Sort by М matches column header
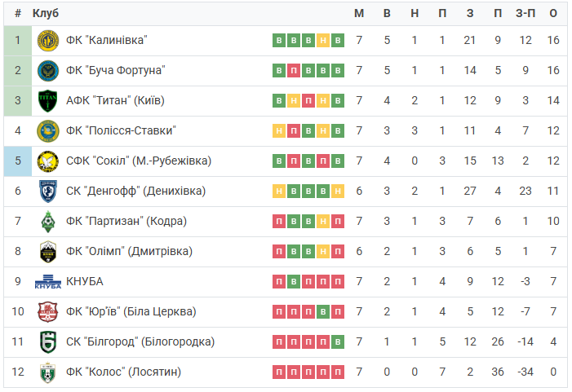This screenshot has height=392, width=572. pyautogui.click(x=359, y=13)
